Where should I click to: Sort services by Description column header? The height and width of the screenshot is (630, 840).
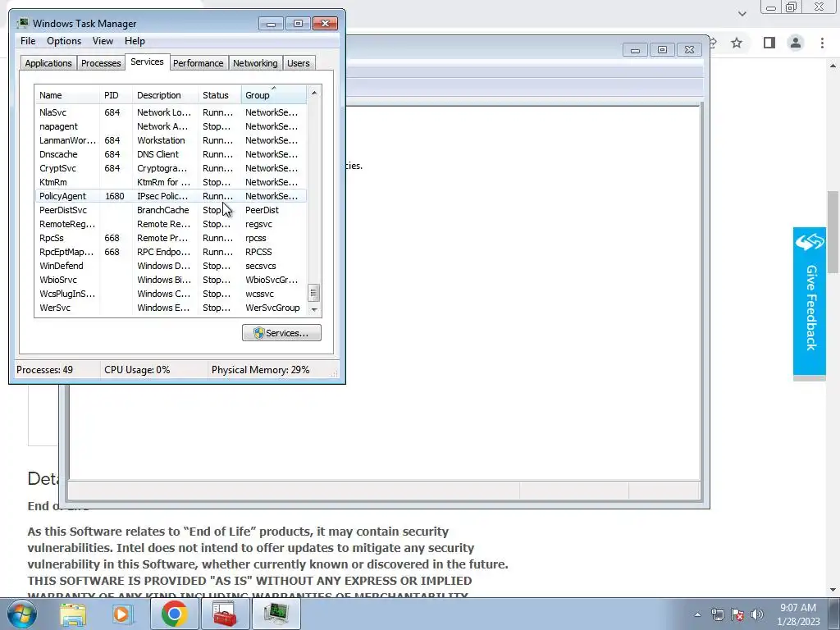pos(165,95)
